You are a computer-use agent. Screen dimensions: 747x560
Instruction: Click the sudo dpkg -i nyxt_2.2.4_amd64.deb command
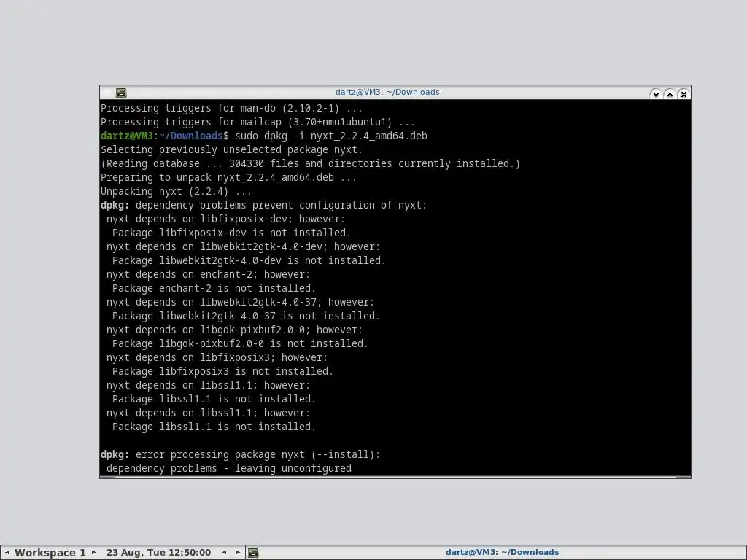[x=331, y=136]
